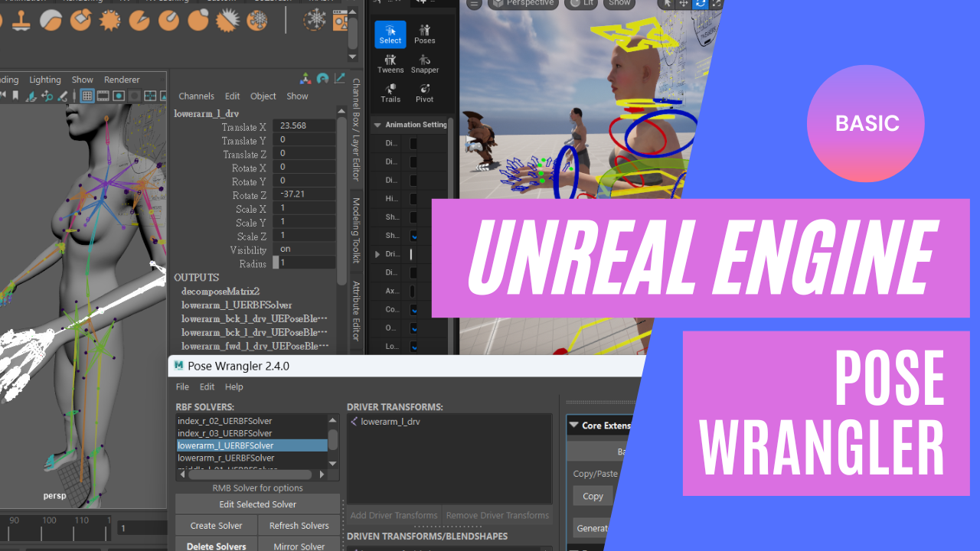
Task: Click the camera bookmark icon in Maya viewport
Action: pos(15,96)
